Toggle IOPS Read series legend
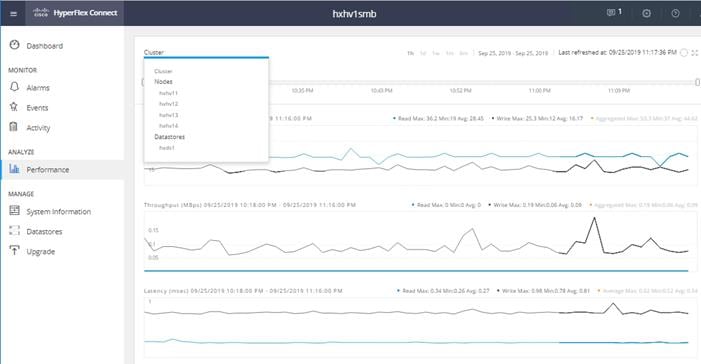Viewport: 701px width, 364px height. 439,119
